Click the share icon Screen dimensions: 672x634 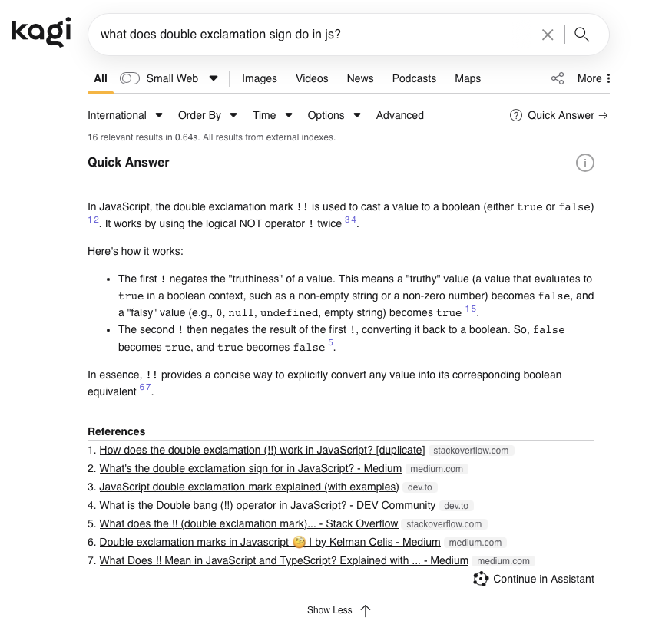(558, 78)
